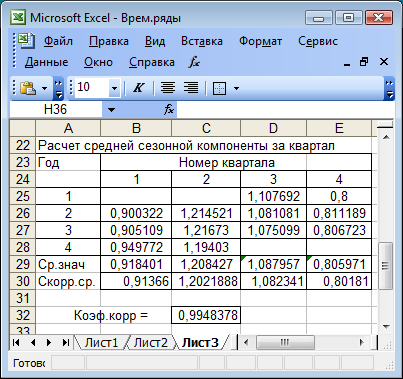Select row 25 header
The height and width of the screenshot is (379, 403).
(22, 196)
